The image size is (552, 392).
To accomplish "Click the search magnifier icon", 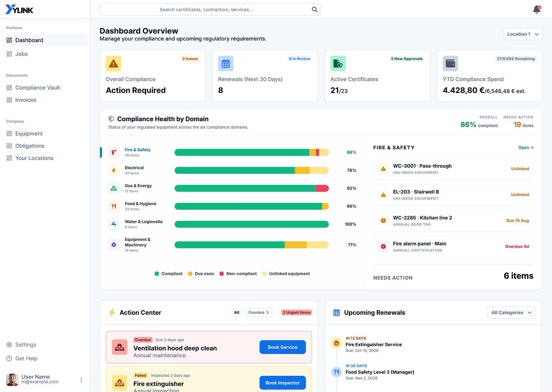I will coord(315,10).
